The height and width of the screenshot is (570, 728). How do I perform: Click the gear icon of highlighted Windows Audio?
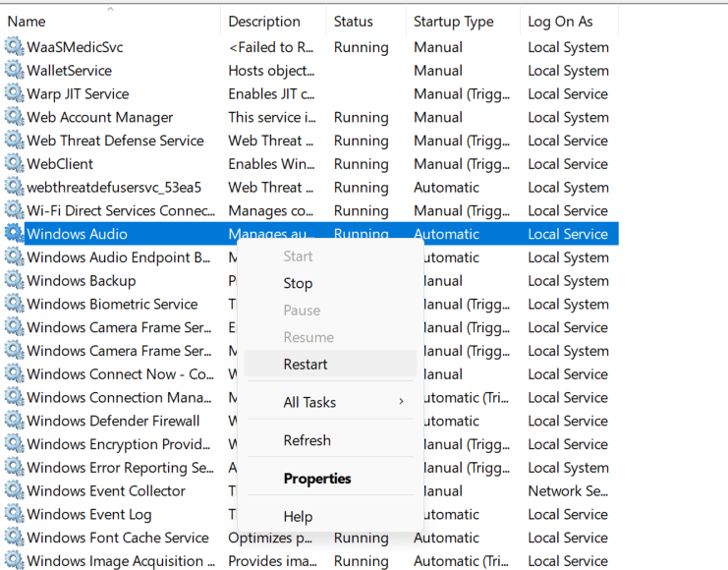click(x=15, y=233)
